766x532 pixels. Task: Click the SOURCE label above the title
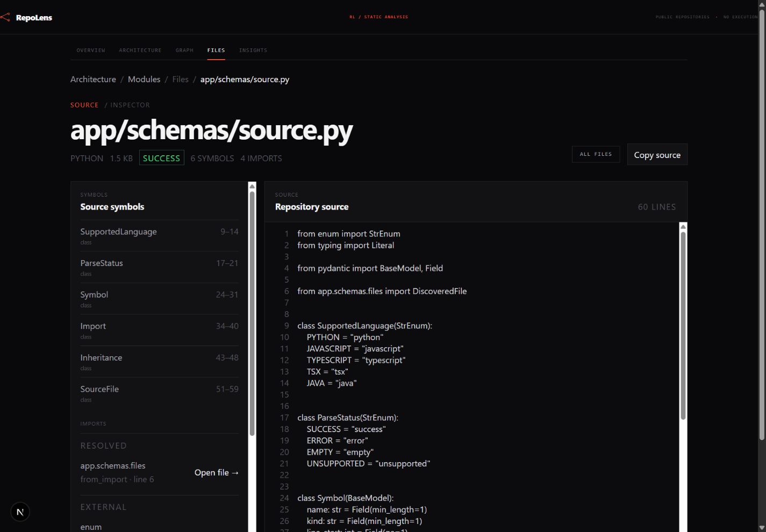(x=84, y=105)
